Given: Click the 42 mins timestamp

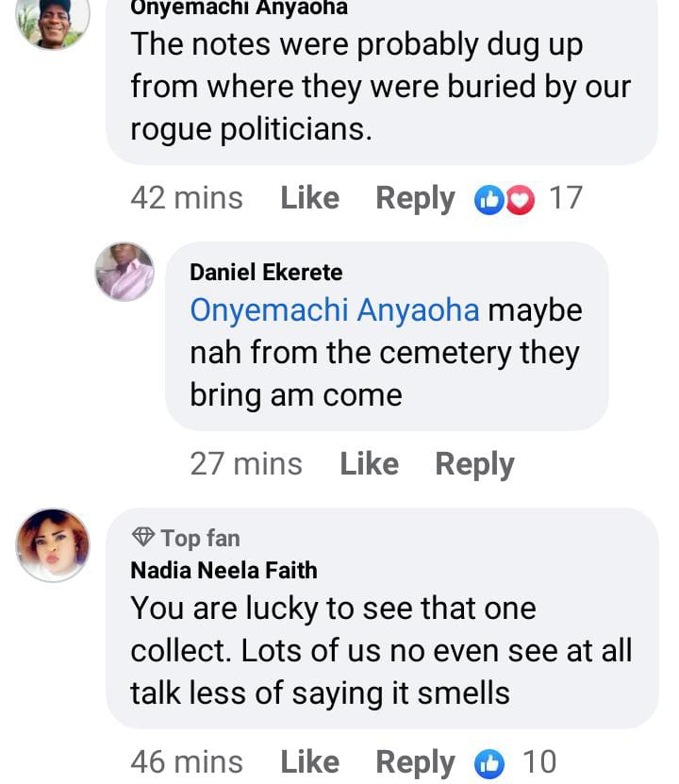Looking at the screenshot, I should (x=187, y=198).
